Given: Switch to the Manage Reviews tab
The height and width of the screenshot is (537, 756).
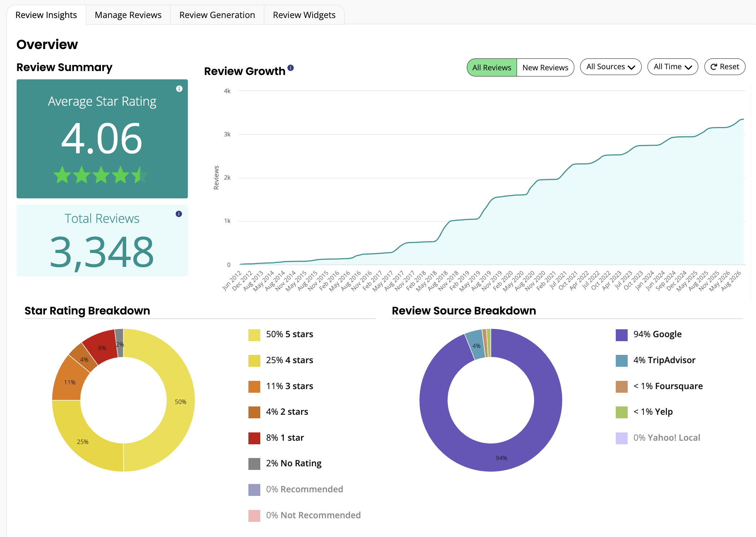Looking at the screenshot, I should (128, 15).
